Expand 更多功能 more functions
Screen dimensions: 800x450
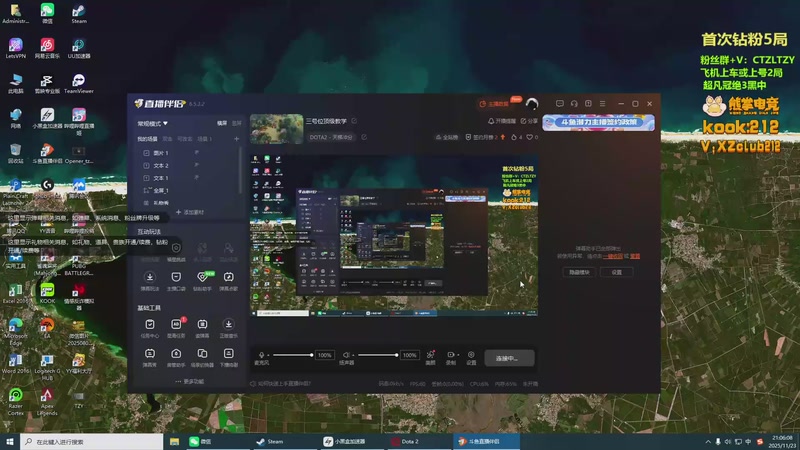pyautogui.click(x=190, y=381)
